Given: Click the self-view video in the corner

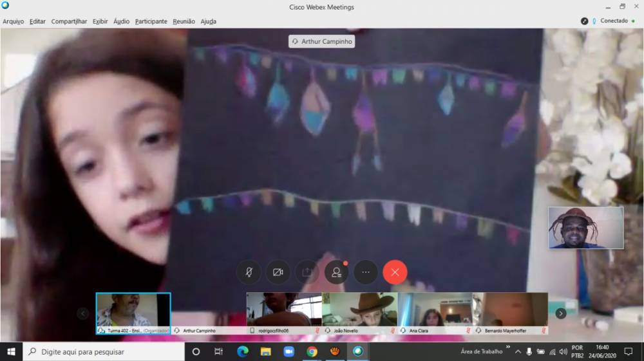Looking at the screenshot, I should click(x=586, y=228).
